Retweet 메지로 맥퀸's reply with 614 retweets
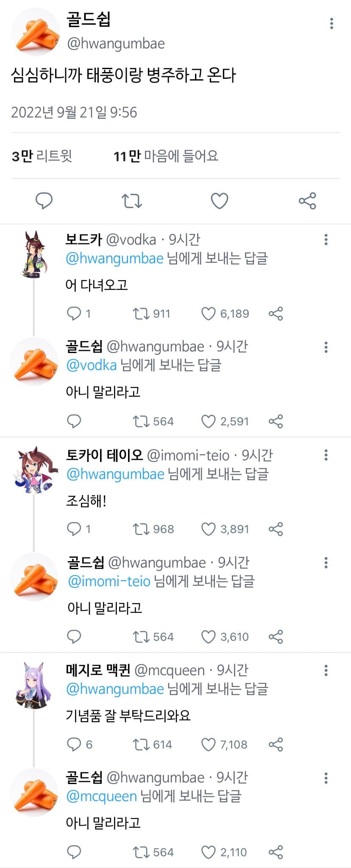 click(140, 744)
